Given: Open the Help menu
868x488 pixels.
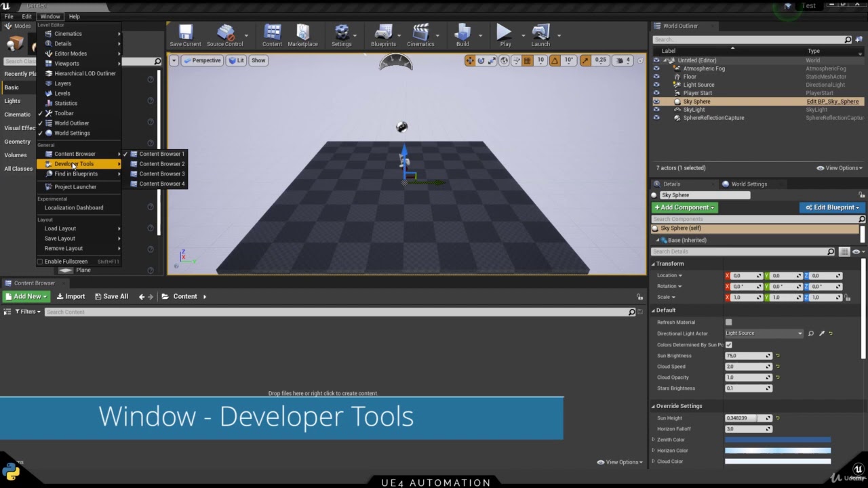Looking at the screenshot, I should click(74, 16).
